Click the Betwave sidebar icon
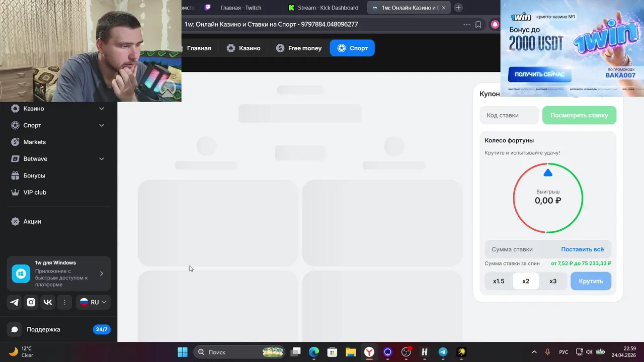The height and width of the screenshot is (362, 644). pos(15,159)
